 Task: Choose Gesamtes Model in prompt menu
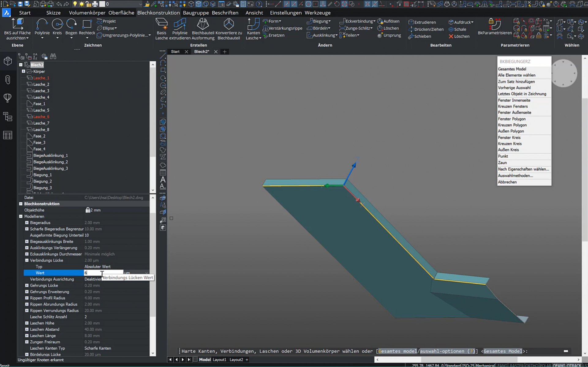click(x=524, y=69)
